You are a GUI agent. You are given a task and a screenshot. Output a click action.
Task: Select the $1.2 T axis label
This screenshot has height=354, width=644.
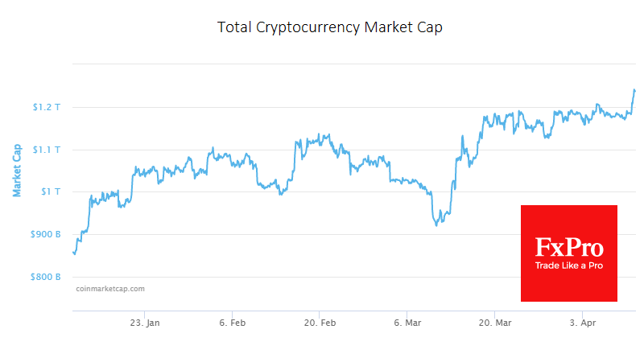coord(47,107)
